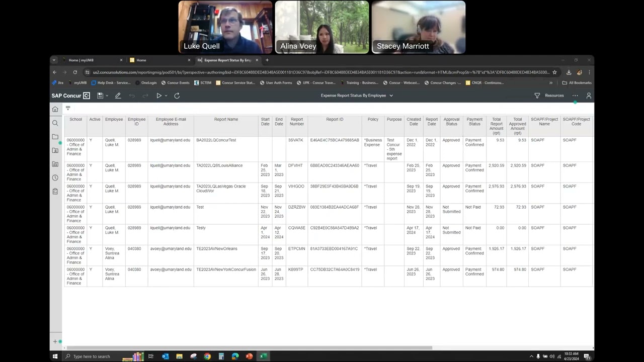This screenshot has height=362, width=644.
Task: Click the Undo arrow icon
Action: 132,96
